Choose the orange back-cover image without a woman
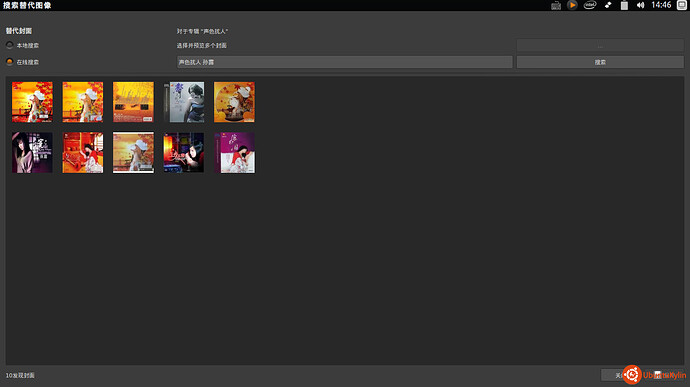Viewport: 690px width, 387px height. (x=133, y=102)
